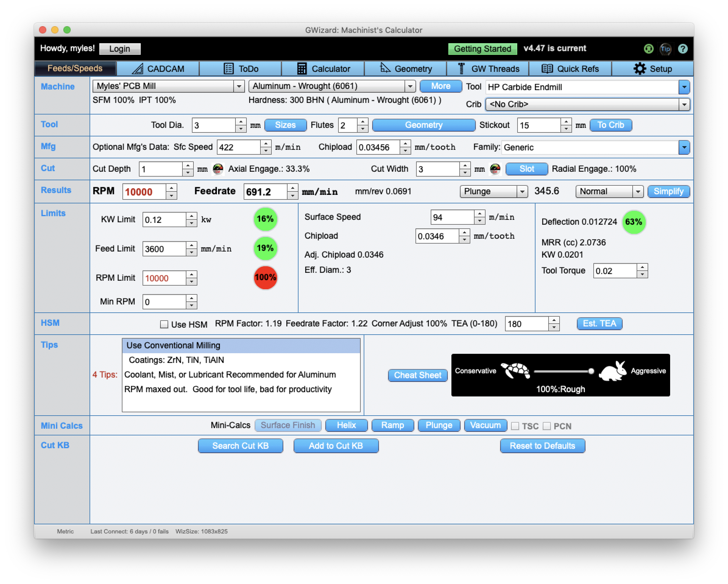Click the Simplify button
This screenshot has height=584, width=728.
point(669,192)
